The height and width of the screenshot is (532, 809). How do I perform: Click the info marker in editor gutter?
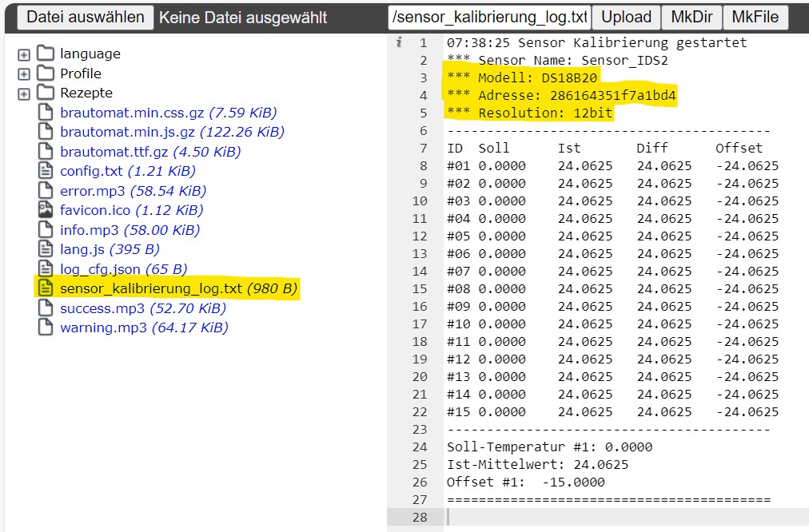tap(398, 42)
